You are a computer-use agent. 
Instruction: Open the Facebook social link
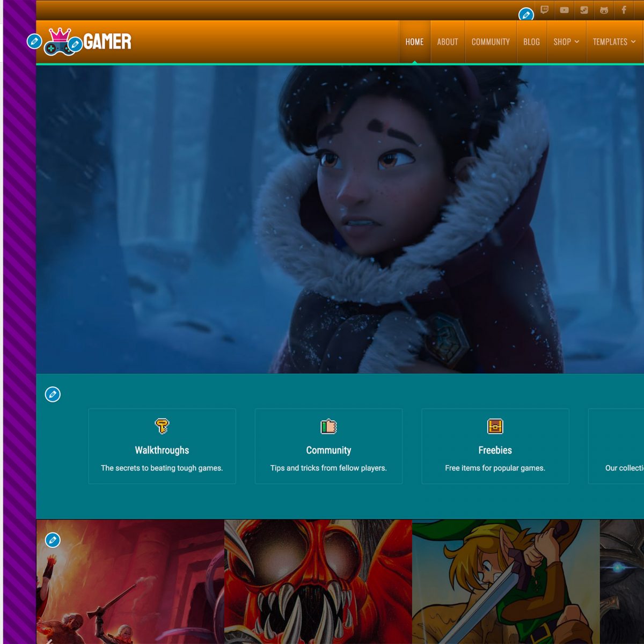pos(624,10)
